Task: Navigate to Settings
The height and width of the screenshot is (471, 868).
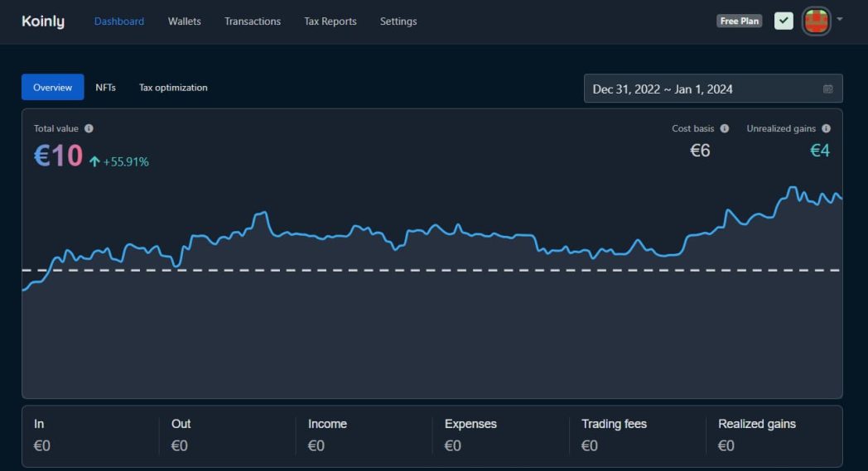Action: click(x=398, y=22)
